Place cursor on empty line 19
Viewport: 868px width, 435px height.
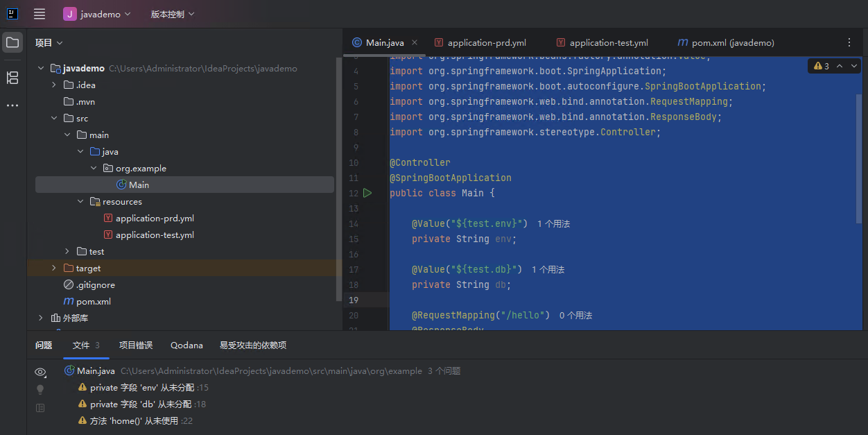pos(624,300)
